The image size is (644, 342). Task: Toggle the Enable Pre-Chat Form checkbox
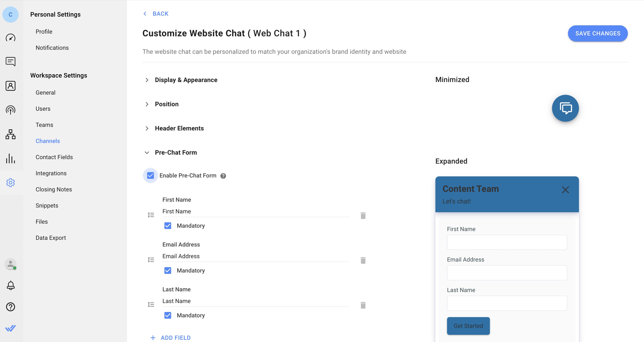point(151,175)
